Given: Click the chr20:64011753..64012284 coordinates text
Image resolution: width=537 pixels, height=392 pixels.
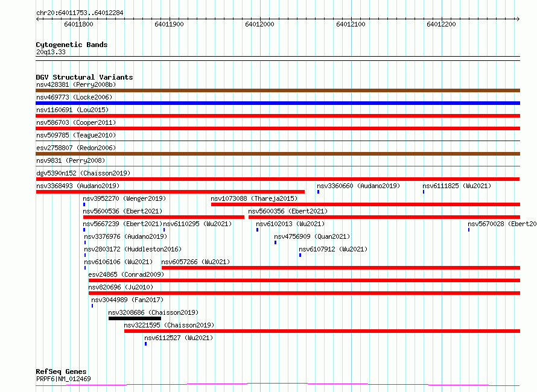Looking at the screenshot, I should coord(80,13).
